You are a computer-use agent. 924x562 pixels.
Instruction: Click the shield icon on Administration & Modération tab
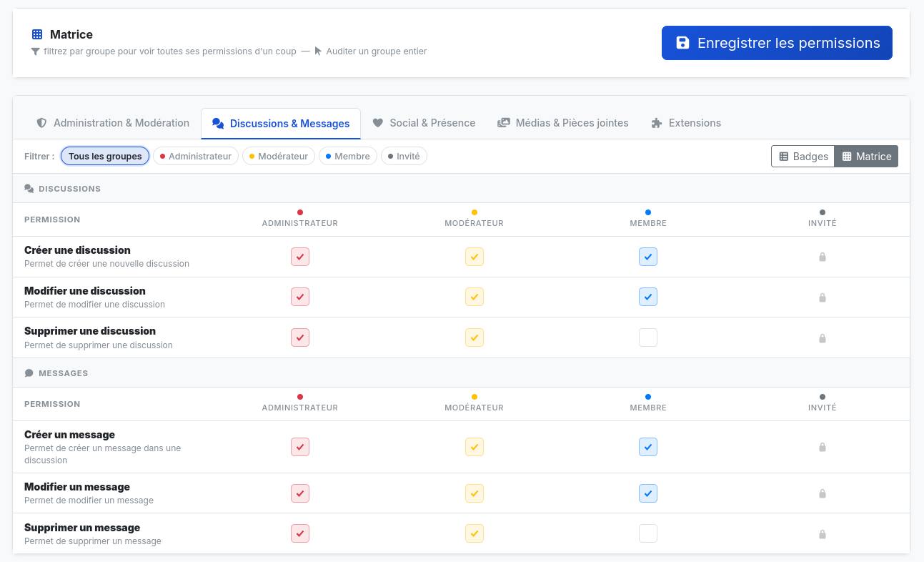click(41, 122)
